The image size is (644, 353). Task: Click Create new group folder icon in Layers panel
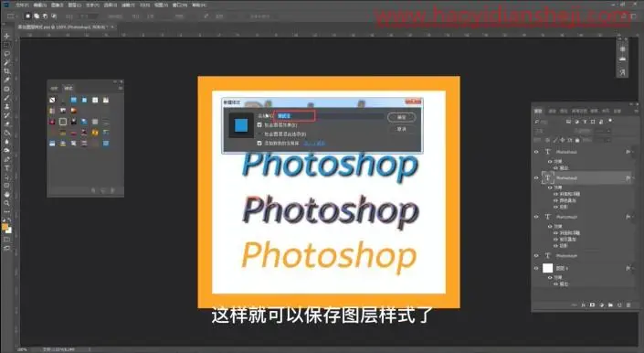[x=610, y=305]
